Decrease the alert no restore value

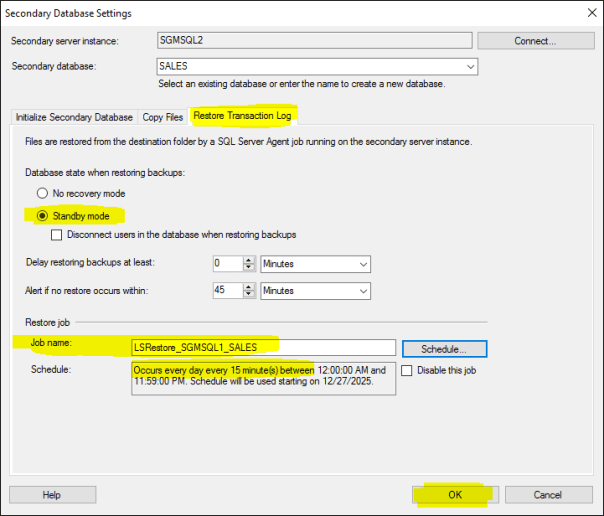[x=248, y=295]
